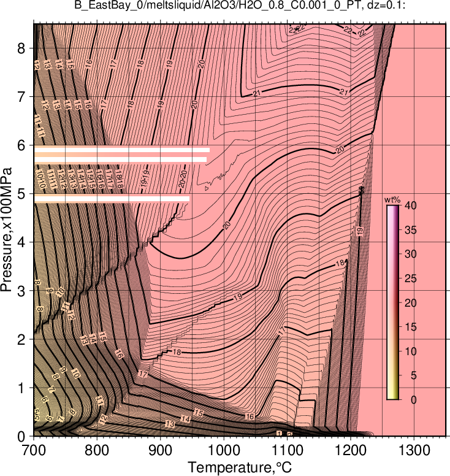
Task: Select the 'Temperature,°C' horizontal axis label
Action: 240,467
